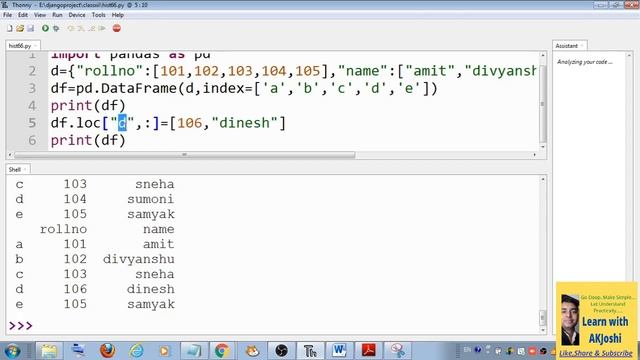Open the View menu

(x=40, y=15)
